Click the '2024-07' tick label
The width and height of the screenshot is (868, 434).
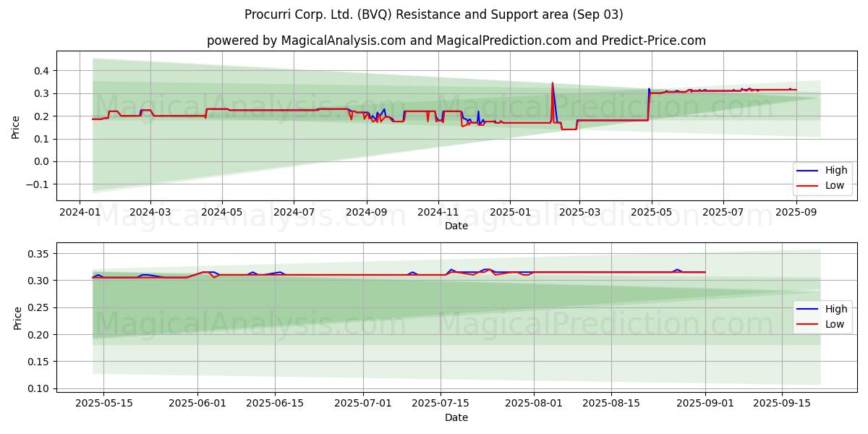pos(294,213)
